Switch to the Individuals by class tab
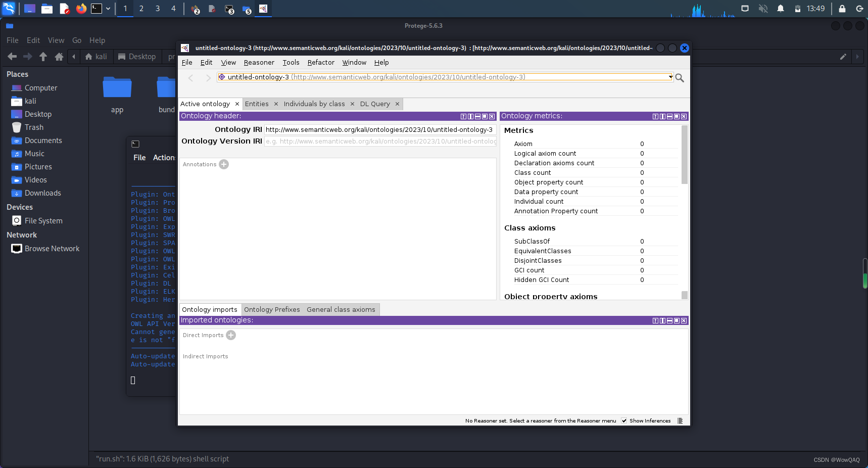Image resolution: width=868 pixels, height=468 pixels. (314, 104)
